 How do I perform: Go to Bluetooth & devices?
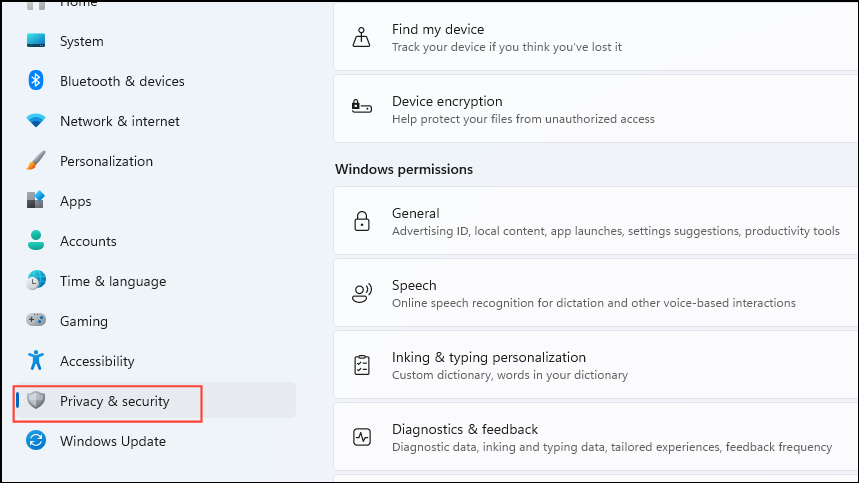154,81
